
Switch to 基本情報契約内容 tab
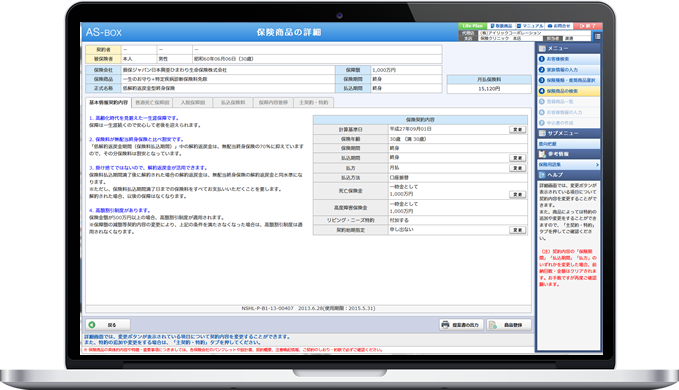tap(108, 103)
